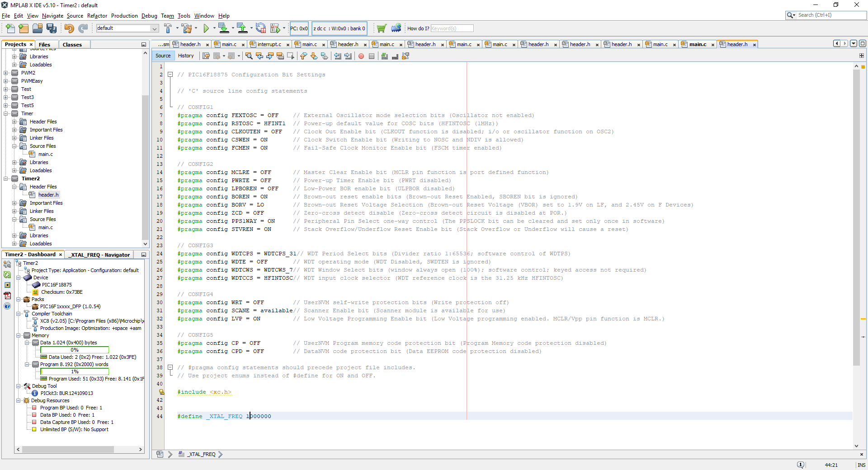Click the Open Project icon

click(x=38, y=28)
